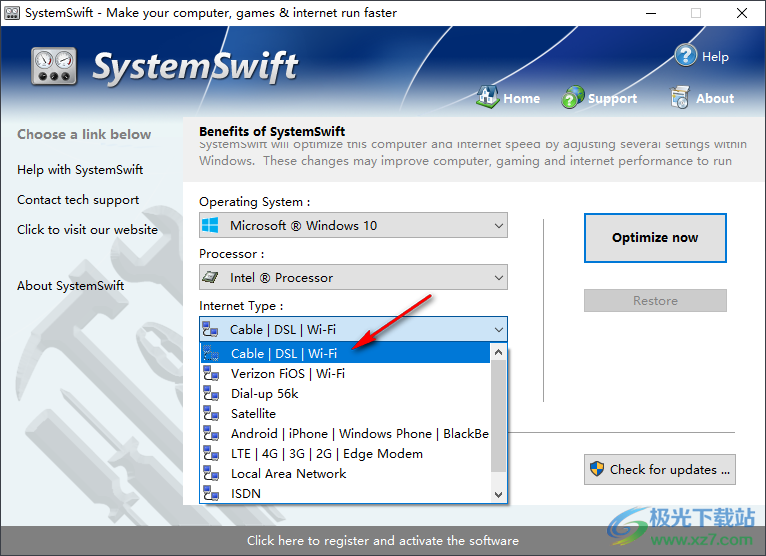Minimize the SystemSwift window

coord(651,13)
